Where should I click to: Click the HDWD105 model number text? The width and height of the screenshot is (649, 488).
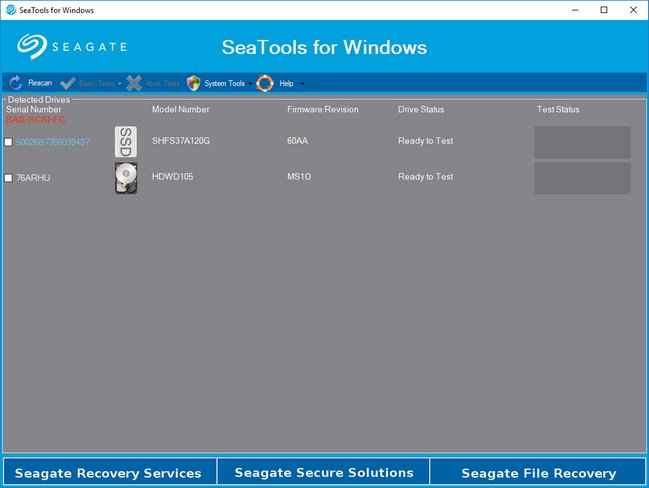[174, 177]
